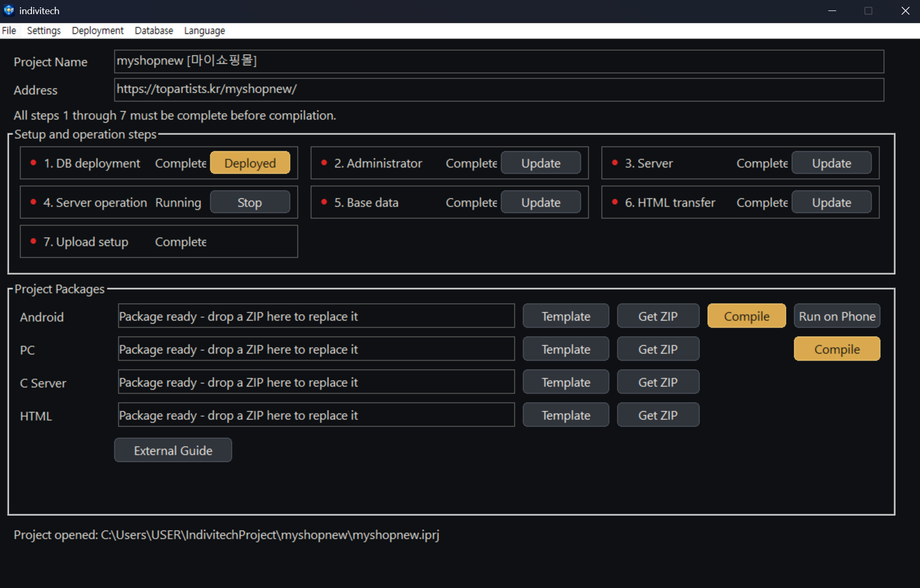
Task: Update the Server step
Action: coord(831,163)
